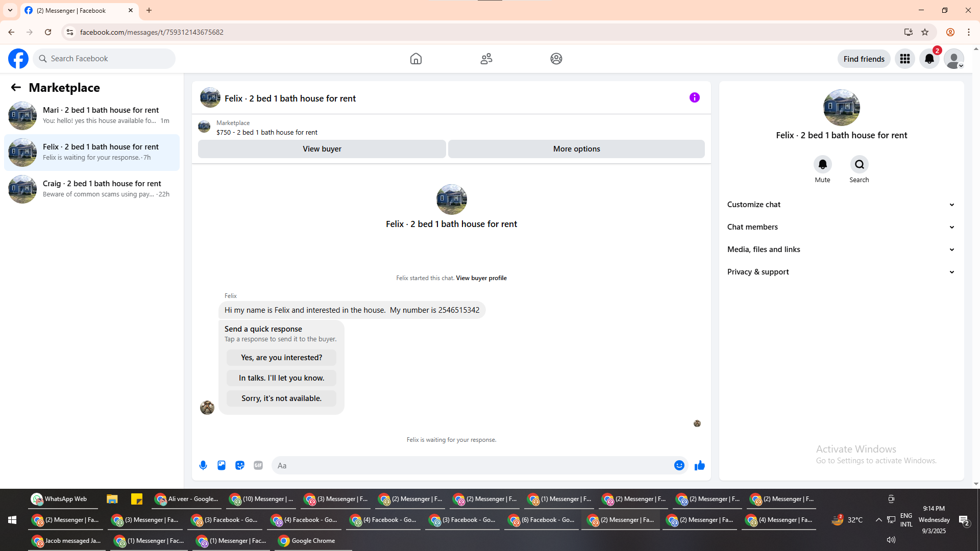Send quick response 'Sorry, it's not available.'
The image size is (980, 551).
pyautogui.click(x=282, y=398)
